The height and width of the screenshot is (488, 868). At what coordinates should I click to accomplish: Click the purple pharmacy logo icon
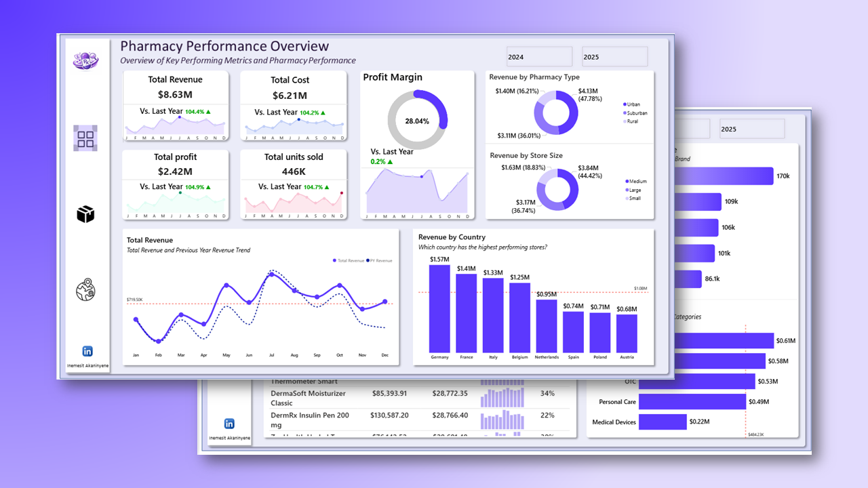coord(85,60)
